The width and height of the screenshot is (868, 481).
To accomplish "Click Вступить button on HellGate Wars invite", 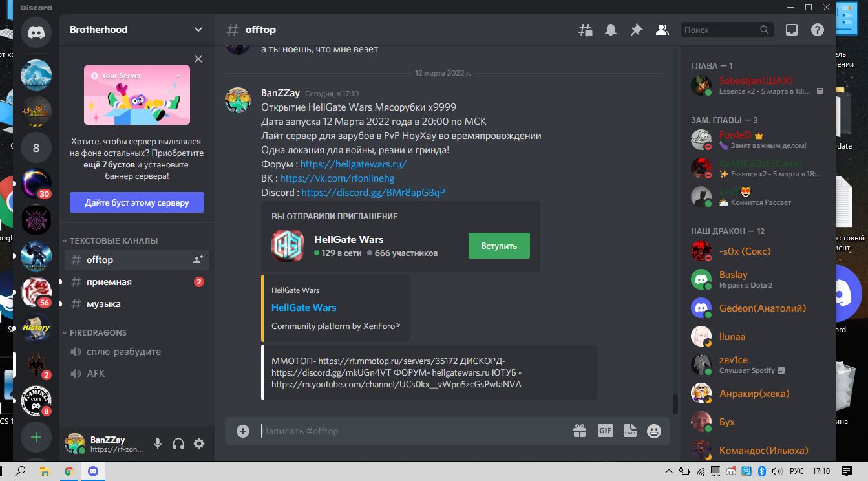I will coord(499,246).
